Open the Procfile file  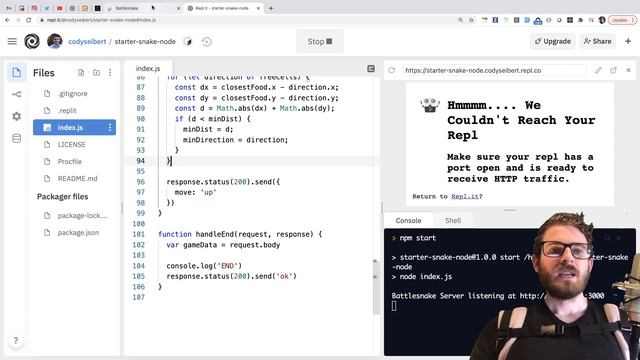[x=74, y=162]
